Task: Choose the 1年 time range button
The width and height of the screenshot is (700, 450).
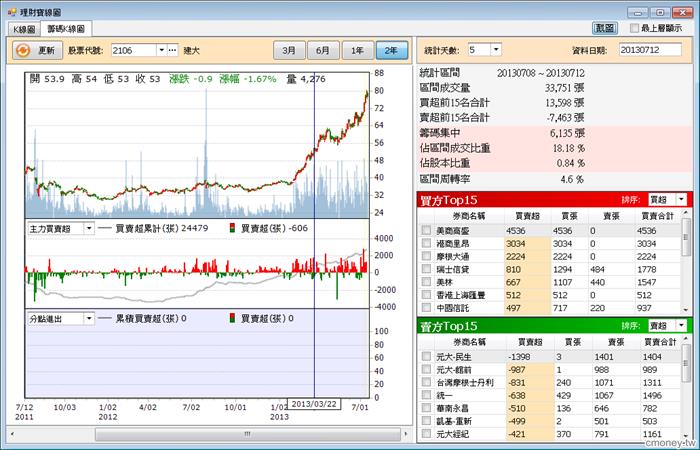Action: (357, 50)
